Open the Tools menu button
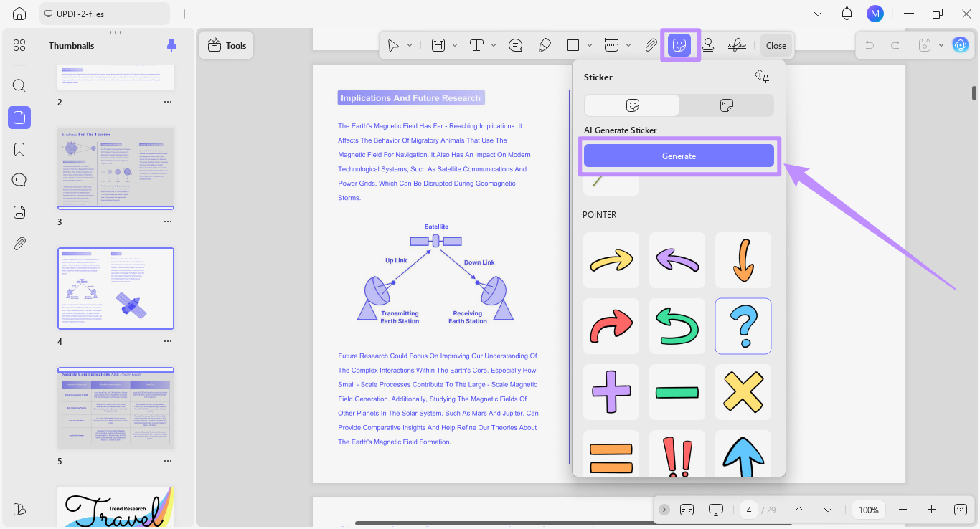The height and width of the screenshot is (529, 980). [226, 45]
